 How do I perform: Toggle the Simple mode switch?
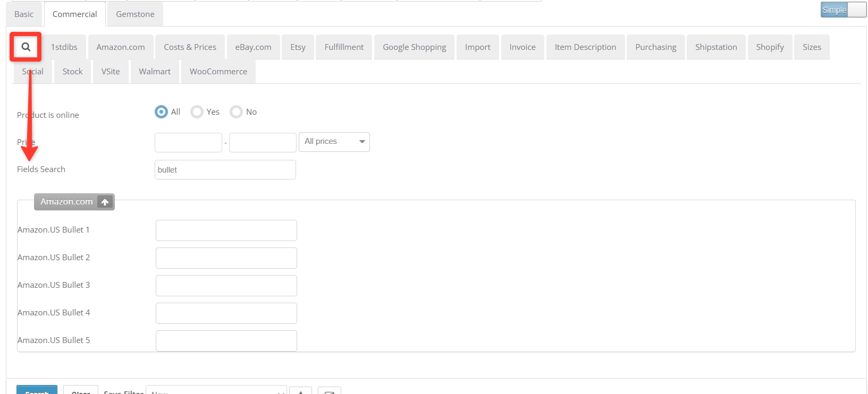[844, 10]
